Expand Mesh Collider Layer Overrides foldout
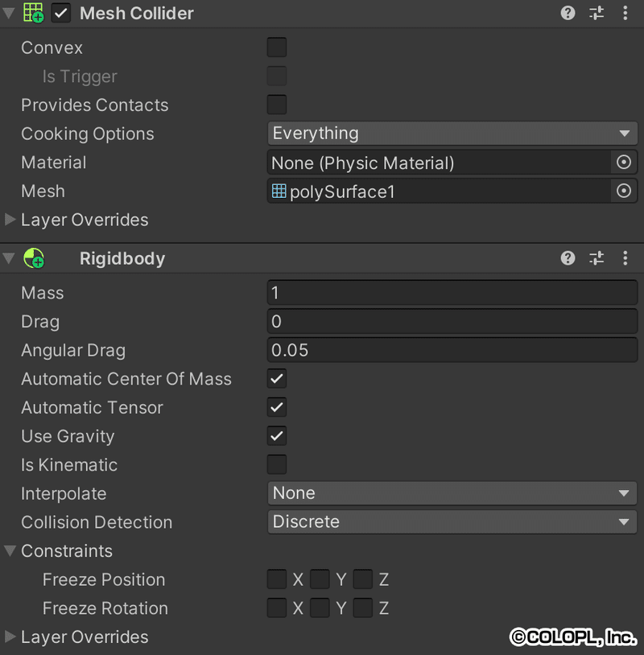Image resolution: width=644 pixels, height=655 pixels. pyautogui.click(x=10, y=220)
